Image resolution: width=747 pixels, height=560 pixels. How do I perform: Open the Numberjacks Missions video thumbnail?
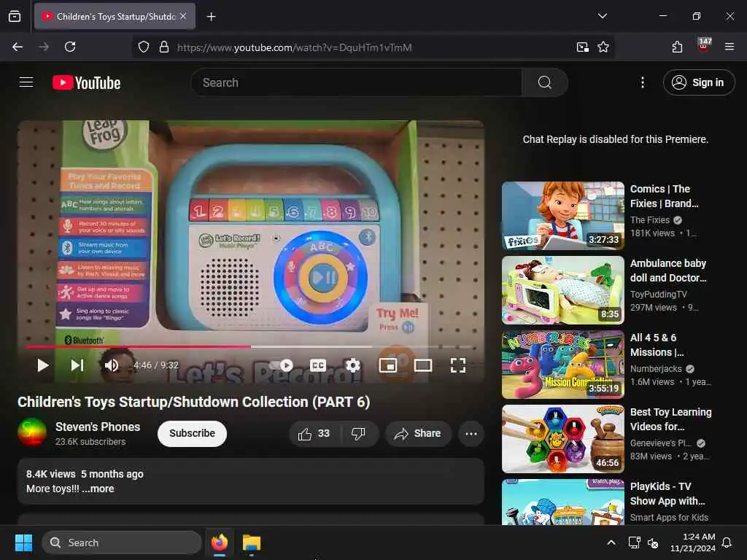pyautogui.click(x=563, y=365)
